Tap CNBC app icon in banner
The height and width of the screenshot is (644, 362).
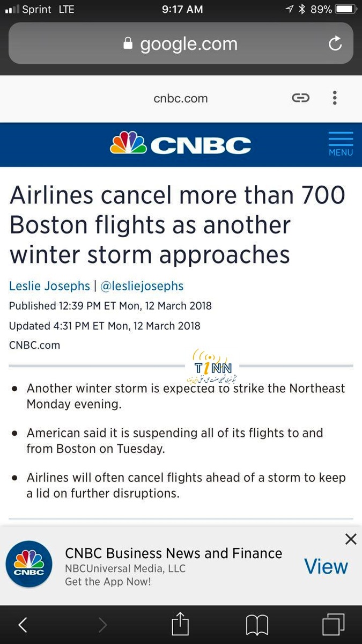(x=29, y=565)
